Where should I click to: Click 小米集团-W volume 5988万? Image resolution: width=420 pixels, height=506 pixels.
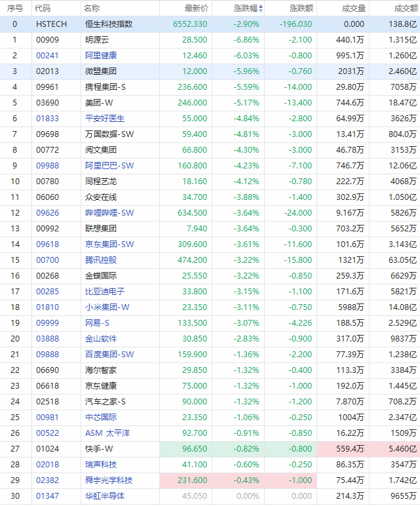(x=351, y=307)
